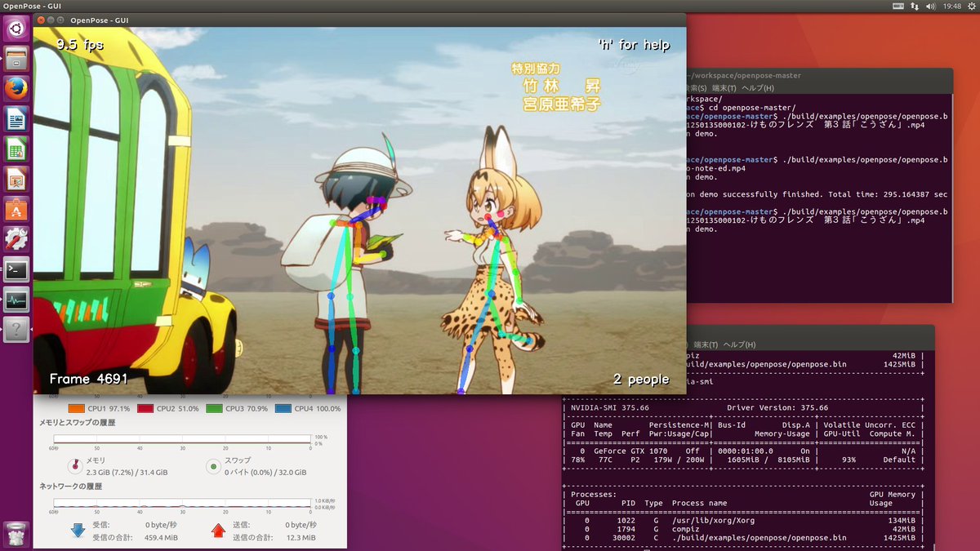
Task: Click 'Driver Version: 375.66' text
Action: click(x=777, y=407)
